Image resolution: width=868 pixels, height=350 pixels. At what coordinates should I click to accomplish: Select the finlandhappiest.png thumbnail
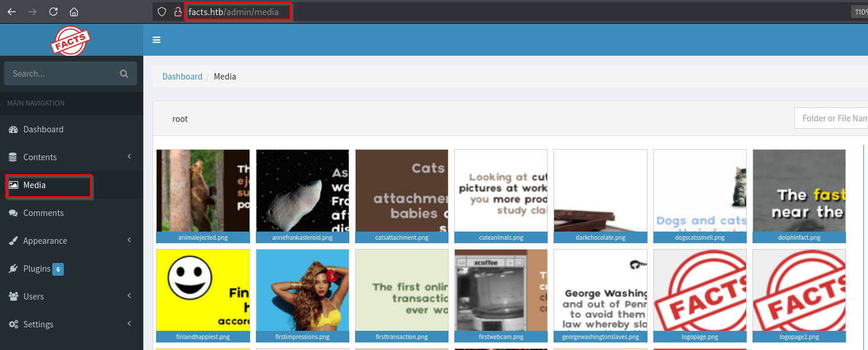point(203,295)
